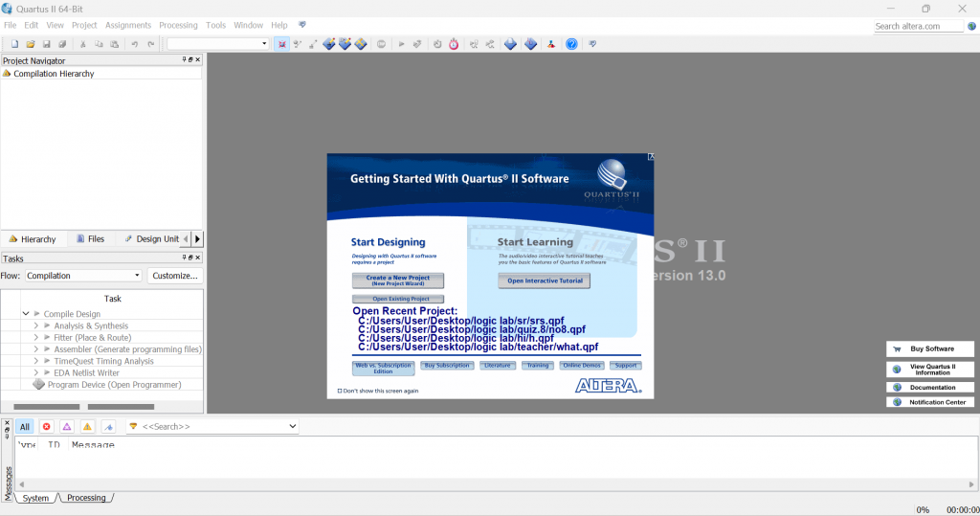
Task: Select the System messages tab
Action: pyautogui.click(x=35, y=498)
